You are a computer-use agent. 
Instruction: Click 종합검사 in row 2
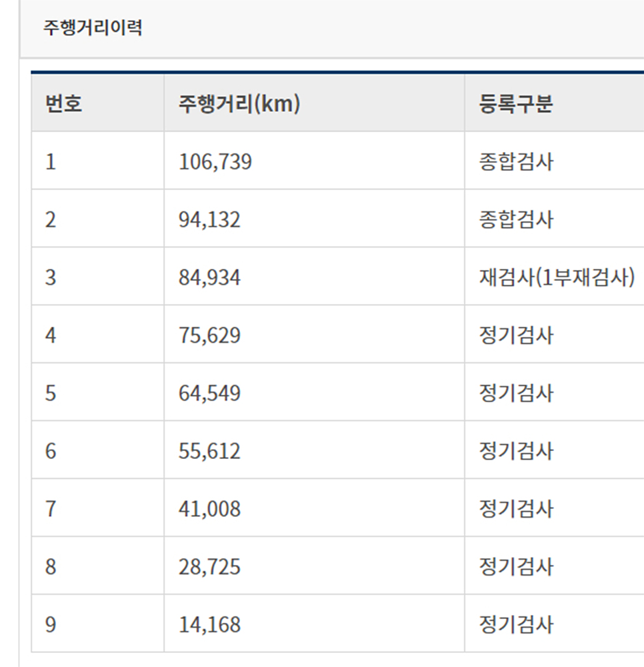click(516, 220)
